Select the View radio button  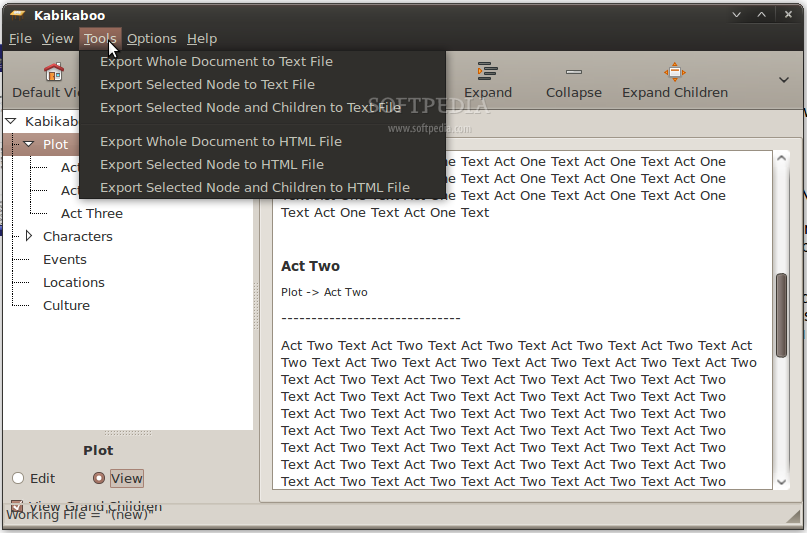[x=99, y=478]
